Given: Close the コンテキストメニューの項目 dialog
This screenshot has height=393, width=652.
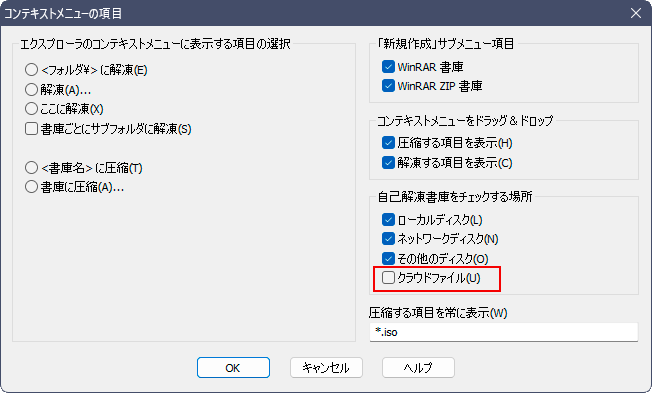Looking at the screenshot, I should pos(635,13).
